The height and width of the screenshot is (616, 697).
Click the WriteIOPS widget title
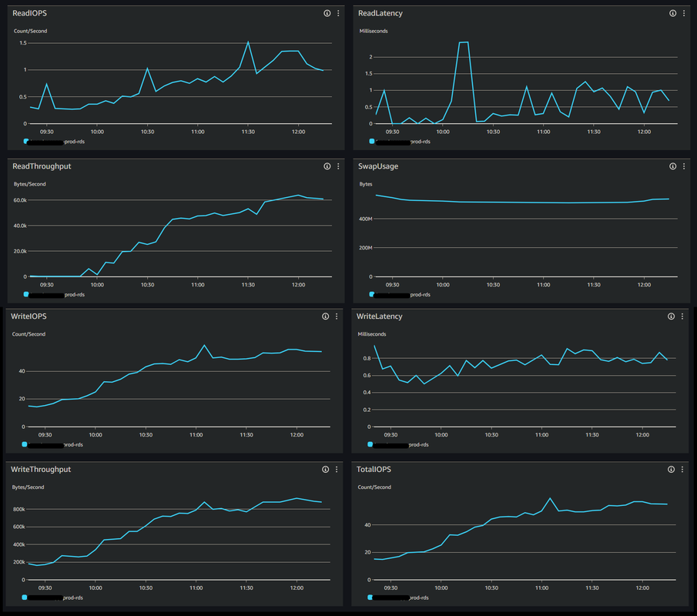point(28,316)
